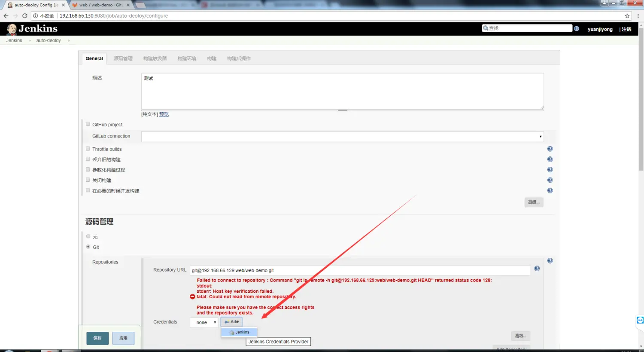644x352 pixels.
Task: Click browser back arrow
Action: (x=6, y=15)
